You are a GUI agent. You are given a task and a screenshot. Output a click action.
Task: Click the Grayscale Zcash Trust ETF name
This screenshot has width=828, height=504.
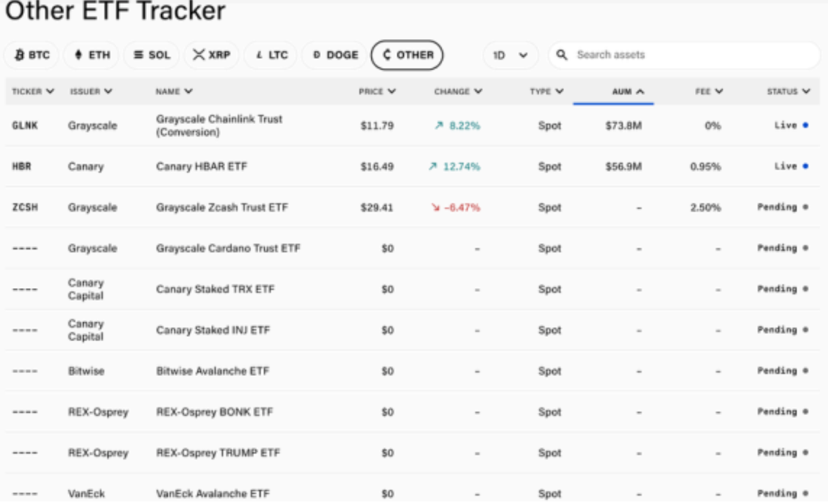[x=222, y=207]
